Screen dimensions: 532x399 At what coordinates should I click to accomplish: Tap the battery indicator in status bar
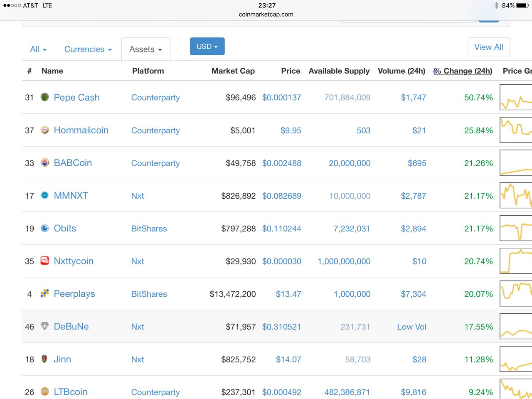(523, 5)
